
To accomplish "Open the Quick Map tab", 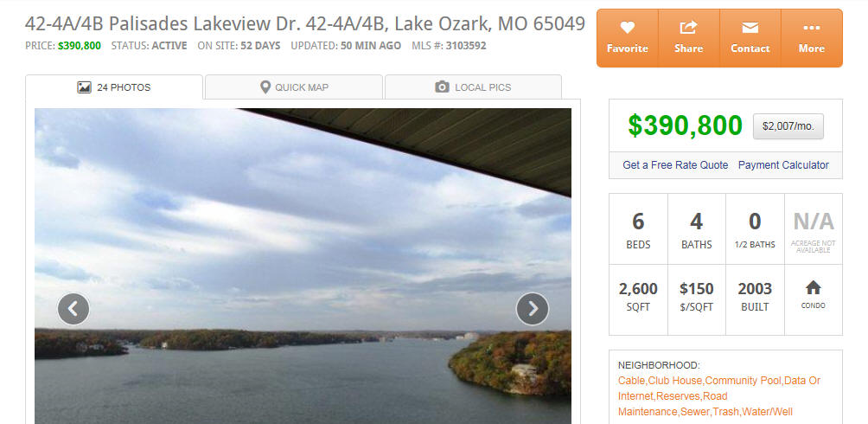I will [294, 87].
